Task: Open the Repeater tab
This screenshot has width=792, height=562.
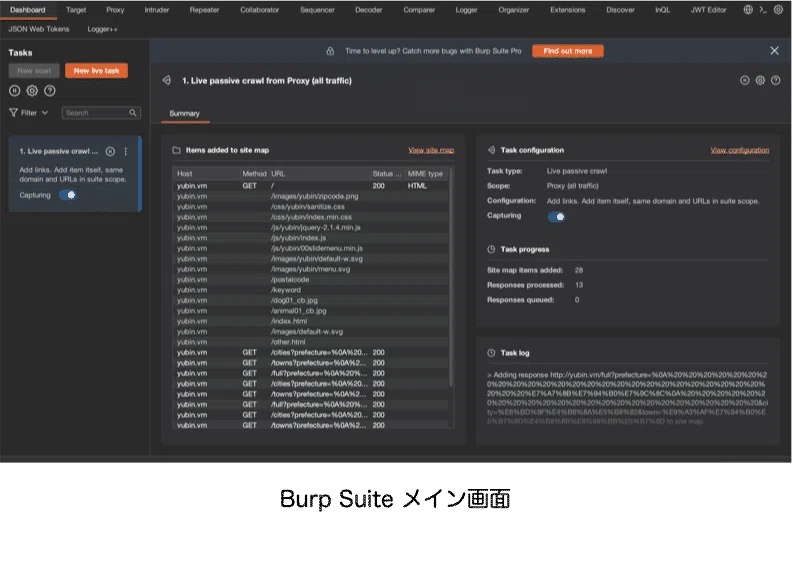Action: [x=204, y=10]
